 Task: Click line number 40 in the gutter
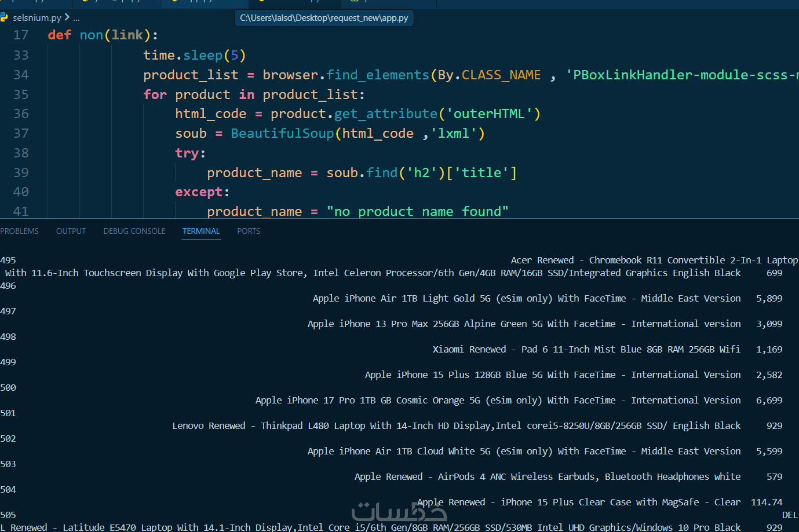point(21,192)
